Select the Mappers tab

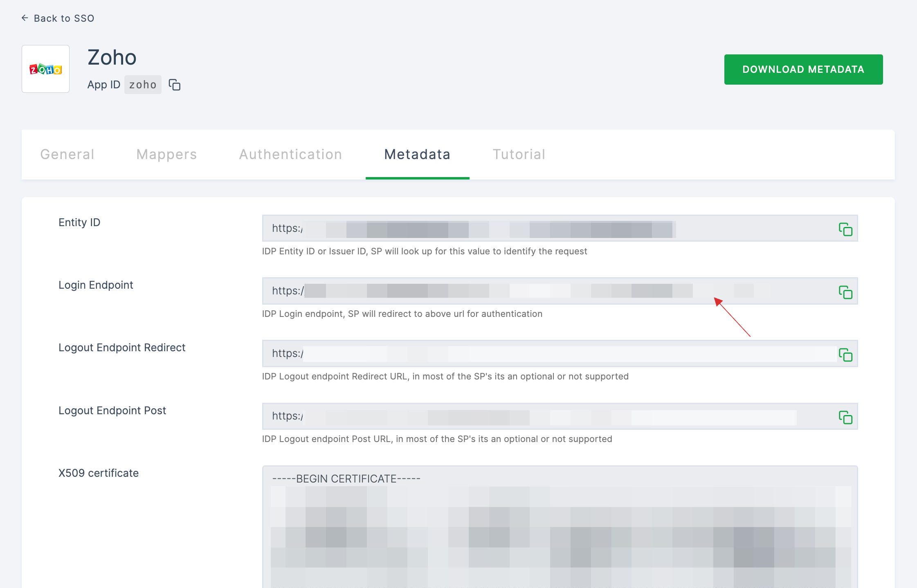tap(166, 154)
